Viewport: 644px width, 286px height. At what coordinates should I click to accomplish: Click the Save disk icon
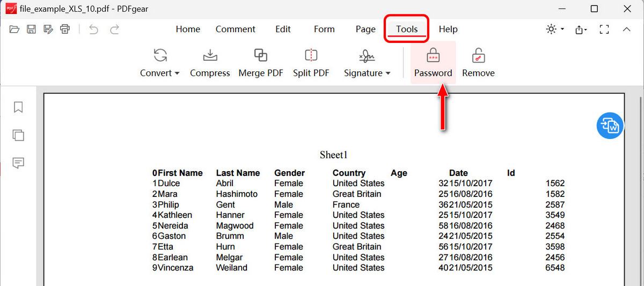31,30
